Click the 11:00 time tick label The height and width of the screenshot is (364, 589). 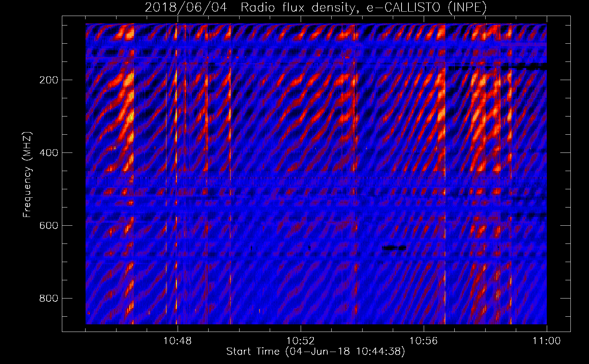coord(547,341)
